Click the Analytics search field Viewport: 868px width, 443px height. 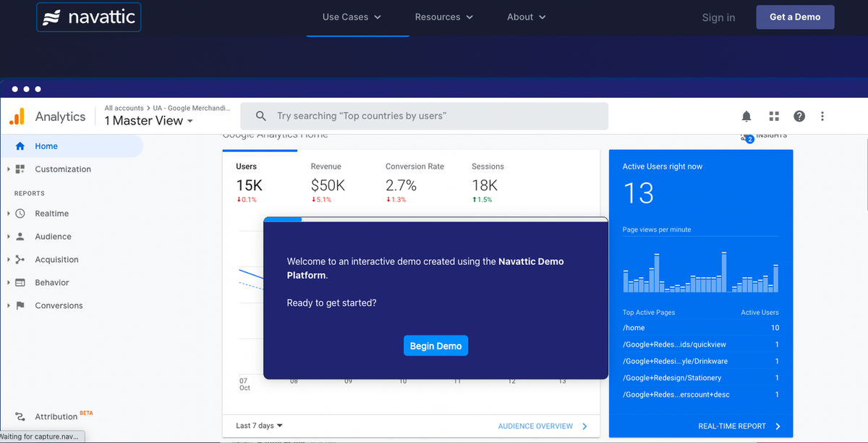pos(424,116)
